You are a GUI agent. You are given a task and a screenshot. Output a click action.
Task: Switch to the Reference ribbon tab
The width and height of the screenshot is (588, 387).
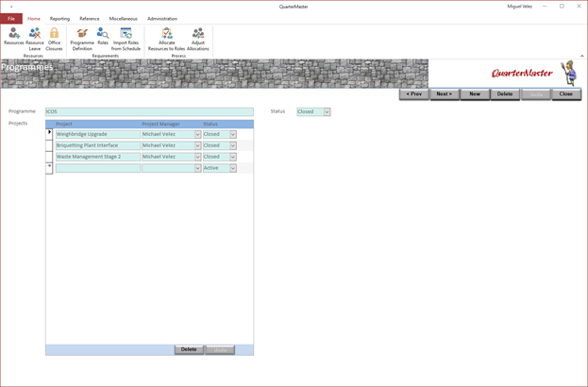pos(90,18)
